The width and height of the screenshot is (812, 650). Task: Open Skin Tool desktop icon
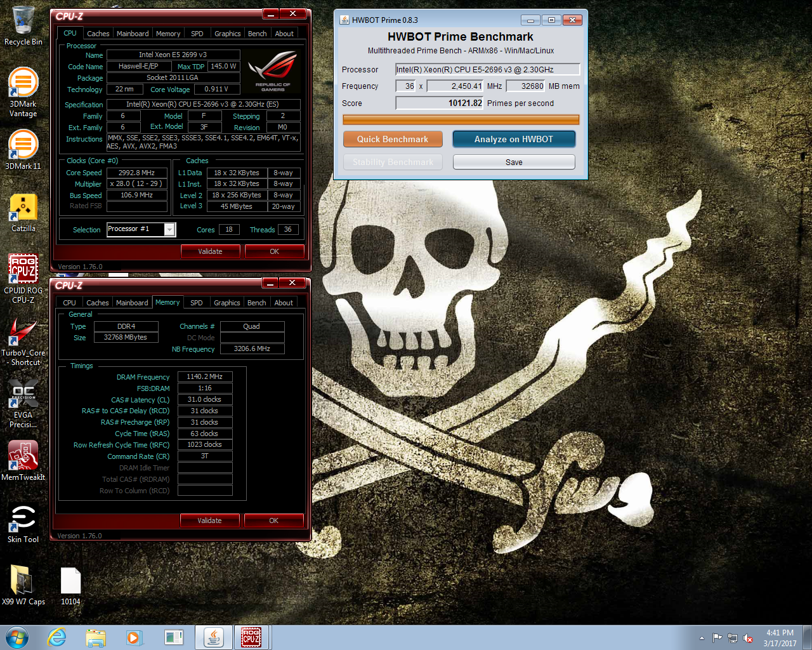coord(23,523)
